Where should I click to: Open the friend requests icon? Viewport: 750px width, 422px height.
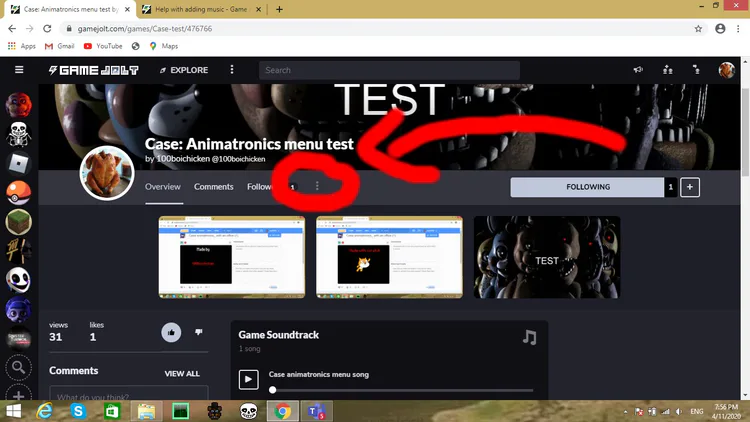click(668, 70)
